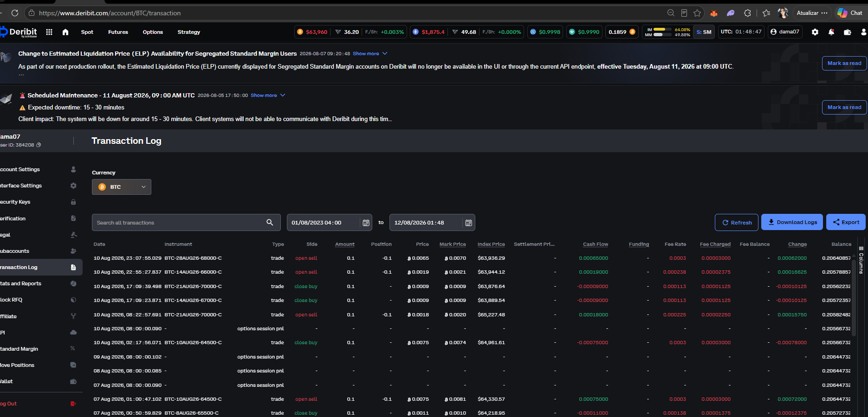Open the S: SM margin mode selector

pyautogui.click(x=704, y=32)
